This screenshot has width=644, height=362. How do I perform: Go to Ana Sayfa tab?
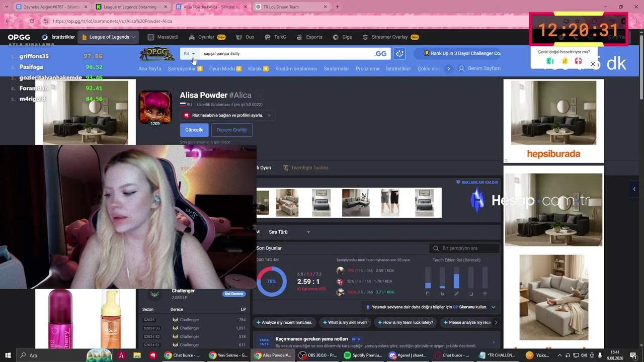150,69
